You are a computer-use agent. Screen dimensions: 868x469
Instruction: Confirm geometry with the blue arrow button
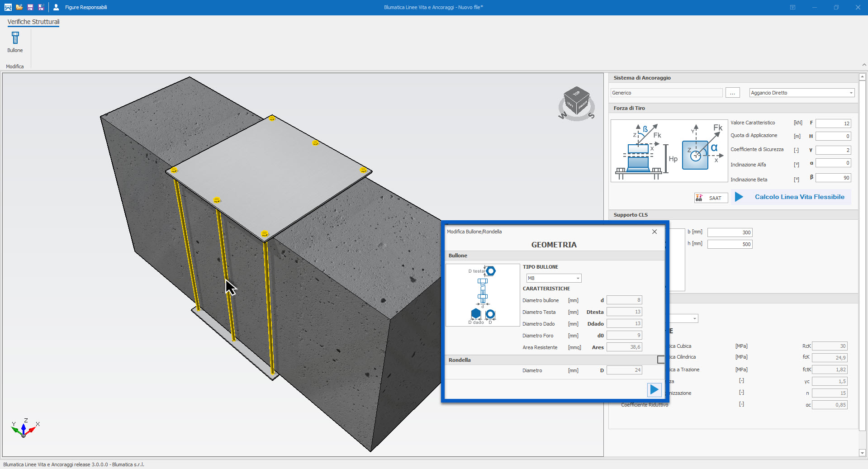pos(654,389)
